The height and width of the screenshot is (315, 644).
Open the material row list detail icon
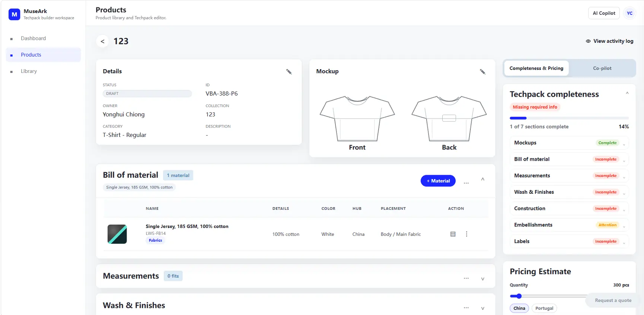pyautogui.click(x=453, y=234)
